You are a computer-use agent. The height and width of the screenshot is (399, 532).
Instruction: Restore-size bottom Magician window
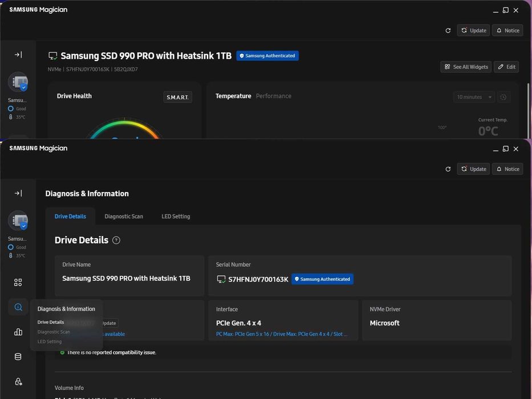pos(506,149)
